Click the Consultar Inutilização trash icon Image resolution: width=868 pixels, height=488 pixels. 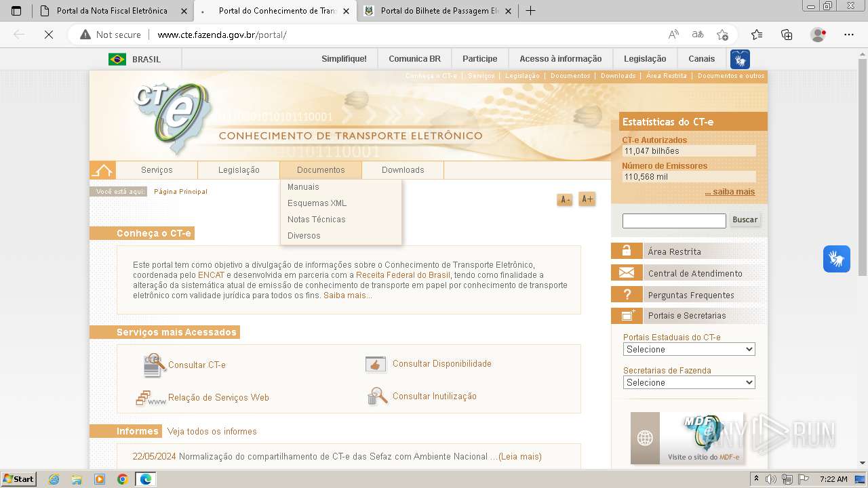point(376,396)
